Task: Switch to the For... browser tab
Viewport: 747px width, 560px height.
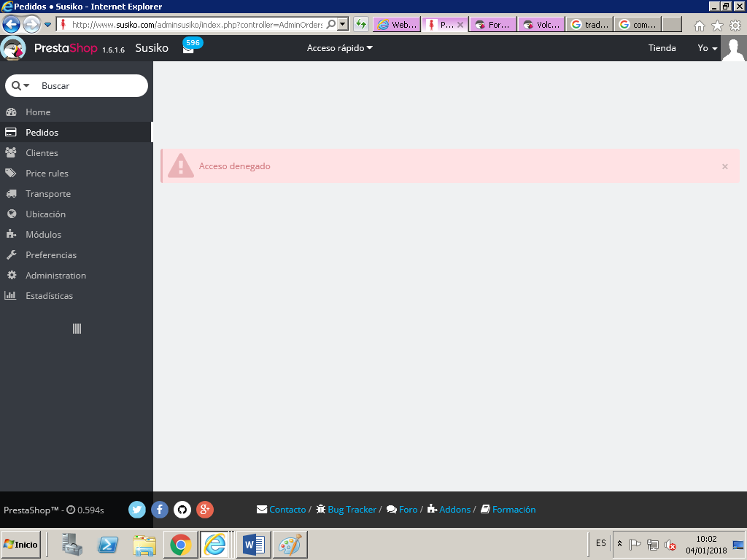Action: (x=494, y=24)
